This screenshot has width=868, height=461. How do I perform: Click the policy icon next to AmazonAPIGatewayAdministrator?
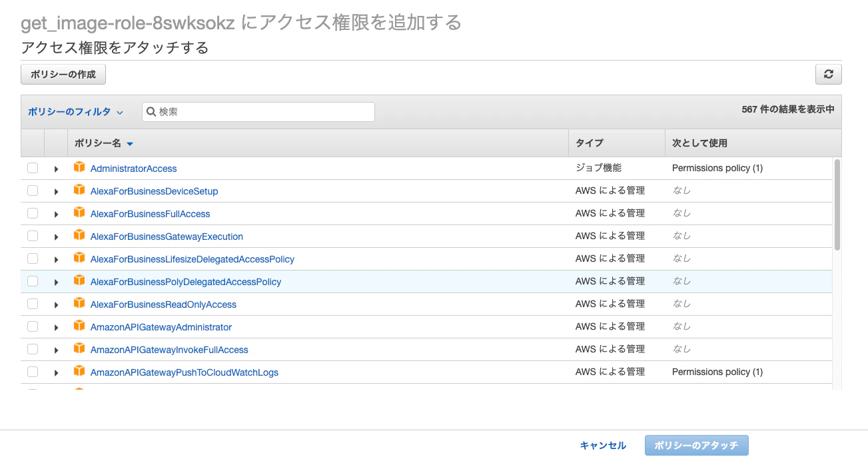tap(79, 326)
